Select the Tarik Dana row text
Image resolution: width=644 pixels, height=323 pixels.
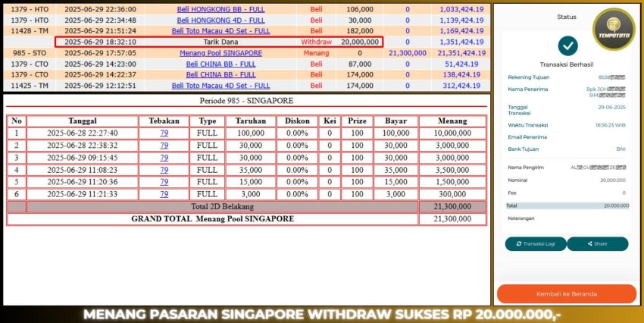[220, 42]
